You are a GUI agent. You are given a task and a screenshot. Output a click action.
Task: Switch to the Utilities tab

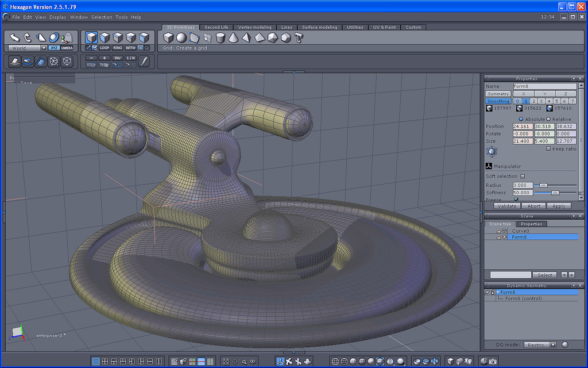click(x=355, y=27)
